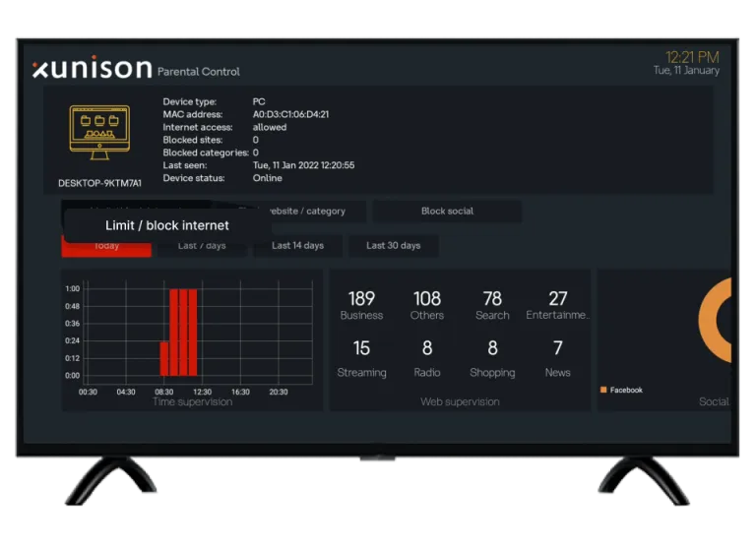Click the Tue, 11 January date
Viewport: 756px width, 550px height.
(686, 71)
